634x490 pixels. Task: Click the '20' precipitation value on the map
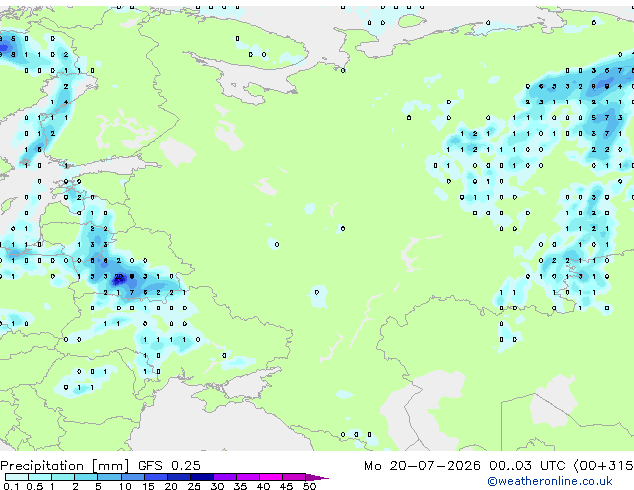pyautogui.click(x=119, y=277)
